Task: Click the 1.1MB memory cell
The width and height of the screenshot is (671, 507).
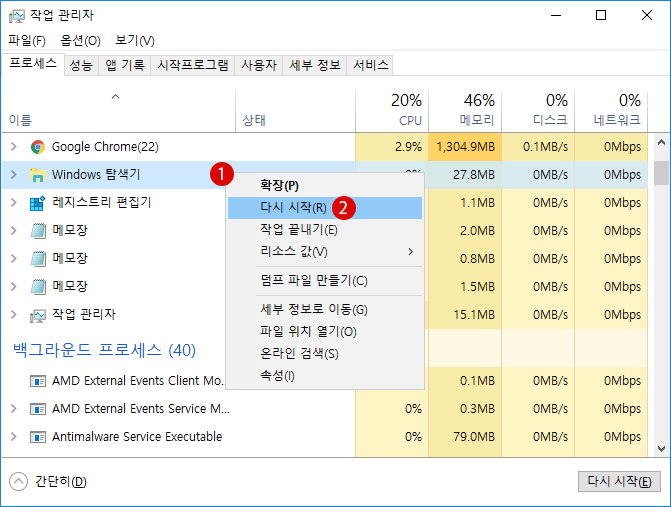Action: point(465,203)
